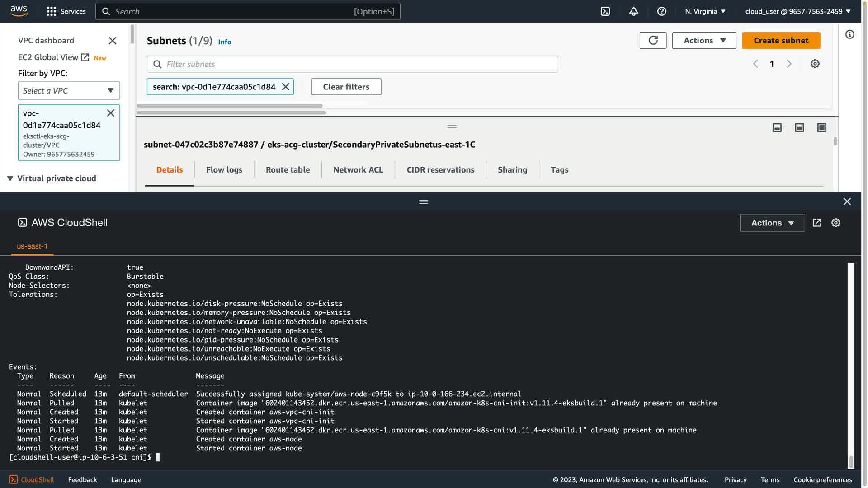Switch to the Route table tab
This screenshot has width=868, height=488.
(288, 170)
